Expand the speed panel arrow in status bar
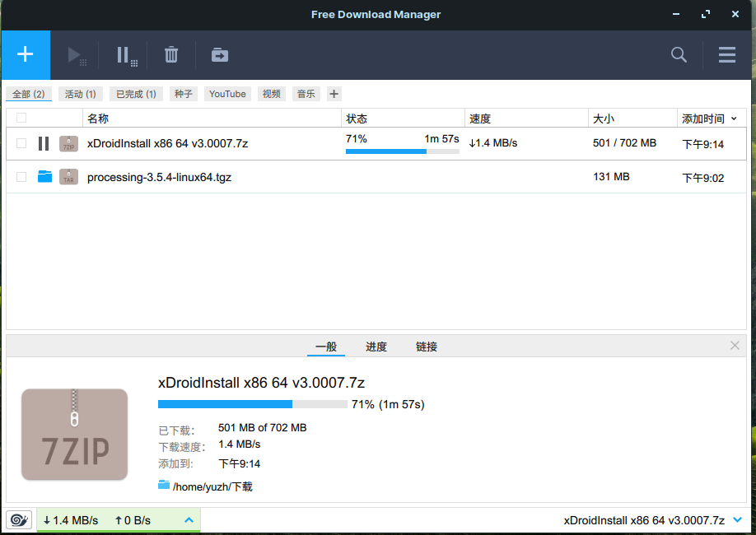Image resolution: width=756 pixels, height=535 pixels. pyautogui.click(x=189, y=519)
